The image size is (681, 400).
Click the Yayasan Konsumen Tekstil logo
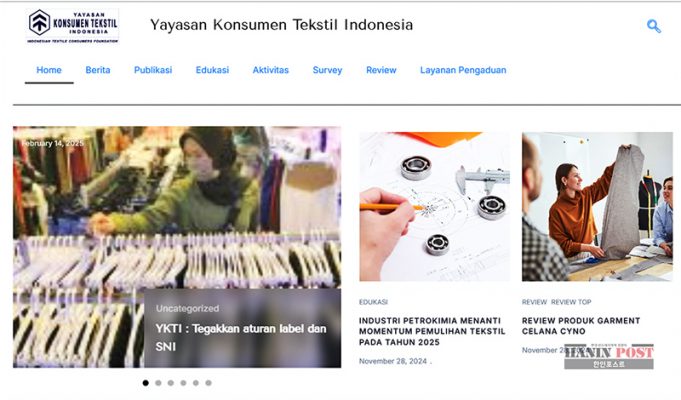[73, 26]
